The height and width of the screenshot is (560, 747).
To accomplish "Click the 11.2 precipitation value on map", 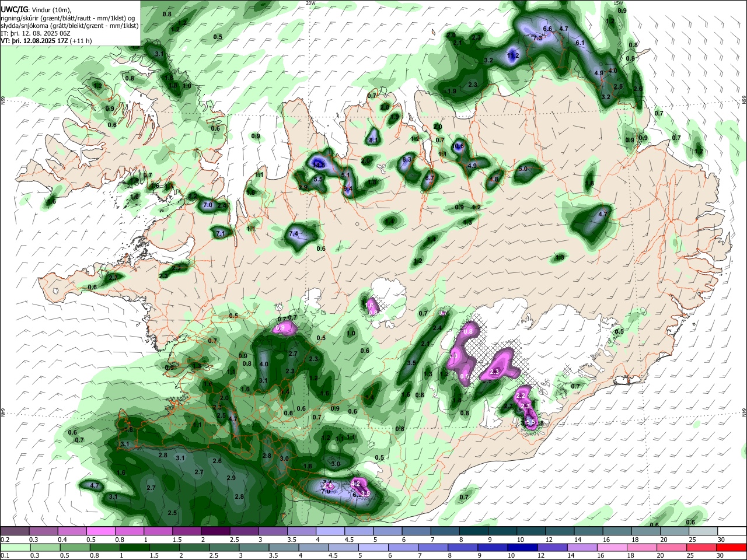I will pos(513,56).
